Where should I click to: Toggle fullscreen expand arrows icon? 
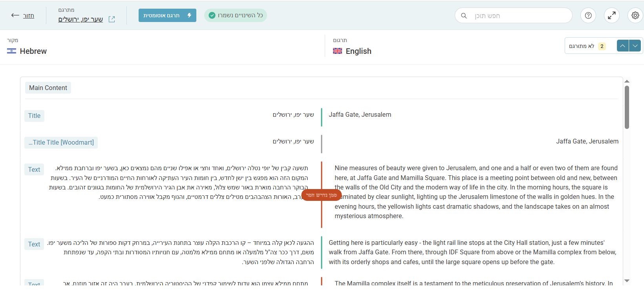pos(612,16)
